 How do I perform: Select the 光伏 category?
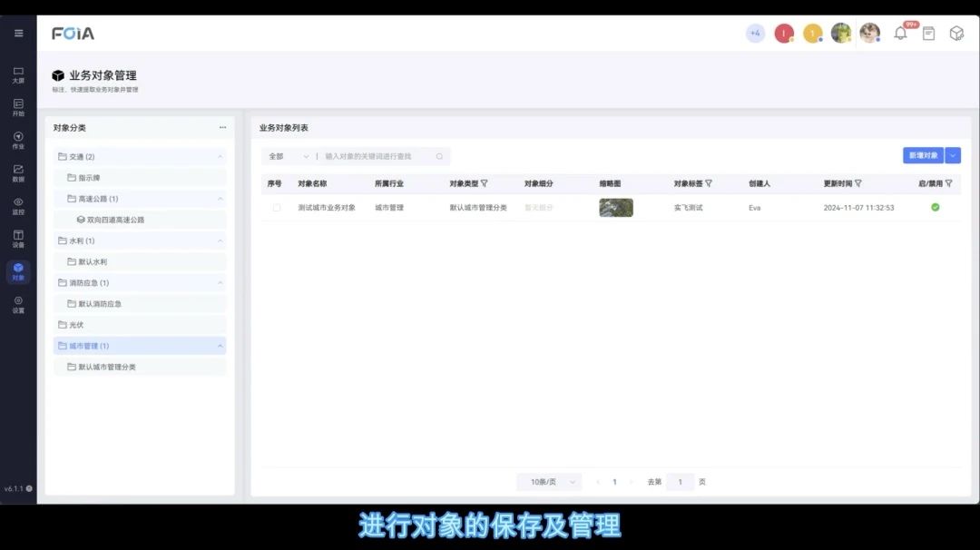click(76, 325)
